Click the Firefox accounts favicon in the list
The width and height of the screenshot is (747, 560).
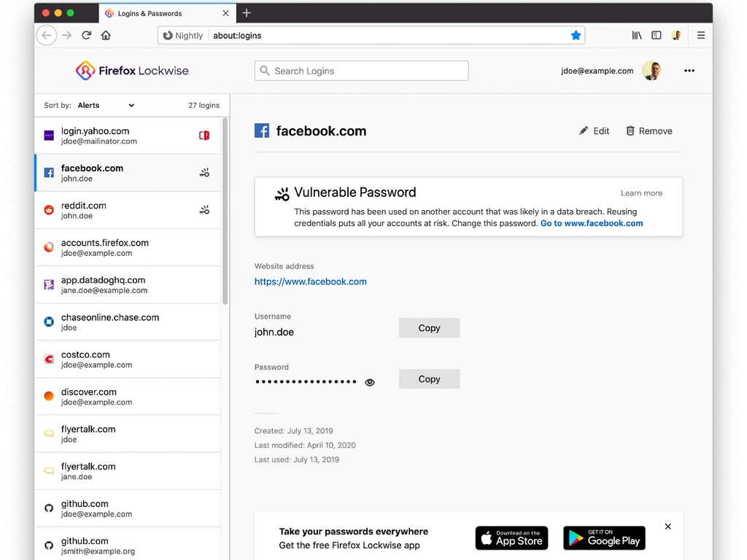point(49,247)
